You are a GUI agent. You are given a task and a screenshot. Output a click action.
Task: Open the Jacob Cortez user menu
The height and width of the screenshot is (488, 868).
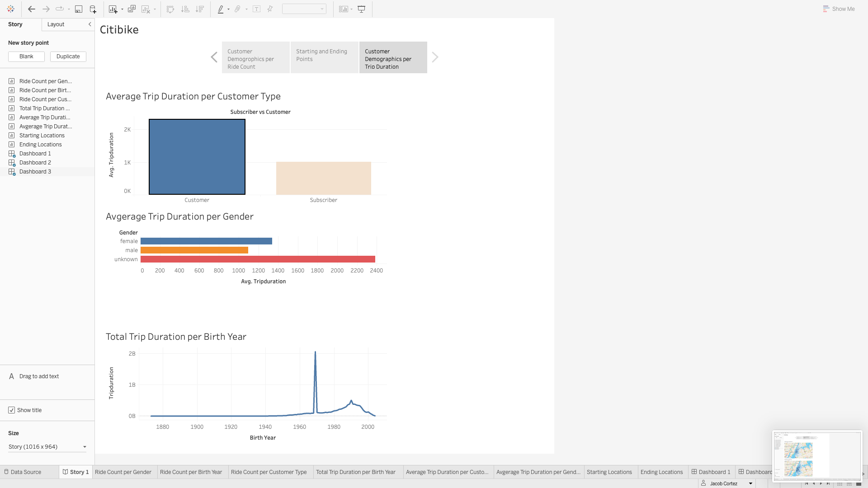(726, 483)
